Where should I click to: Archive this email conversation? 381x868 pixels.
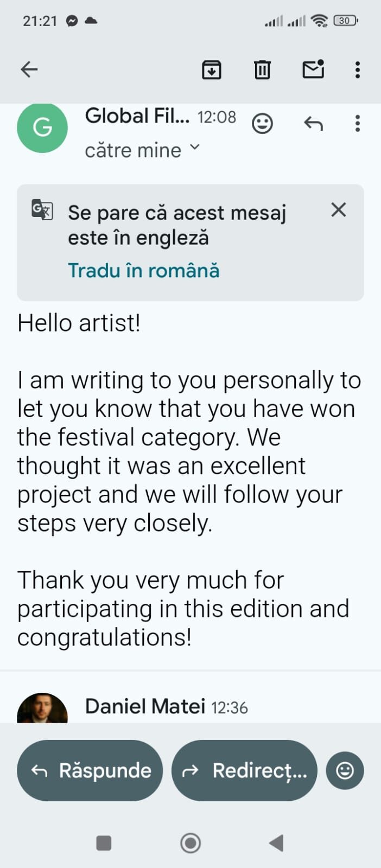pyautogui.click(x=211, y=70)
